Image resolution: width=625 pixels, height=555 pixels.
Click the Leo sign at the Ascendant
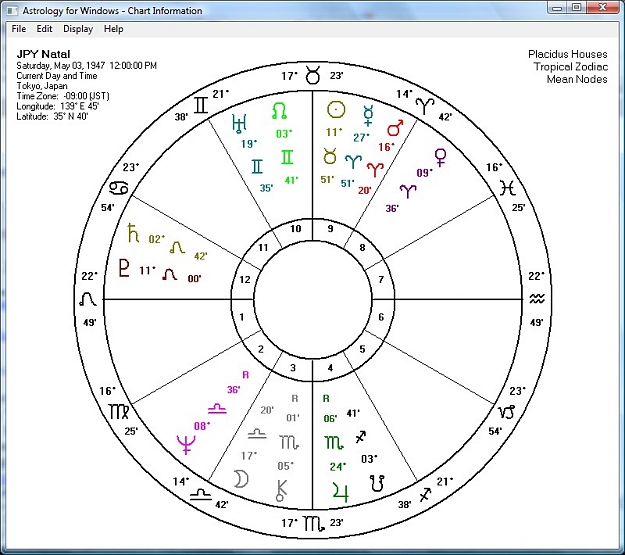tap(88, 299)
